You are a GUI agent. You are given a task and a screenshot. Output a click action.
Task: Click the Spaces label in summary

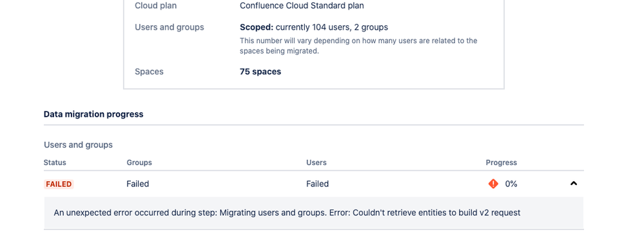(x=149, y=72)
